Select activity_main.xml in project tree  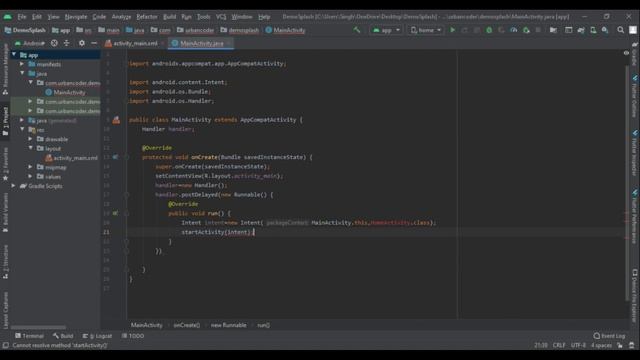pos(71,158)
